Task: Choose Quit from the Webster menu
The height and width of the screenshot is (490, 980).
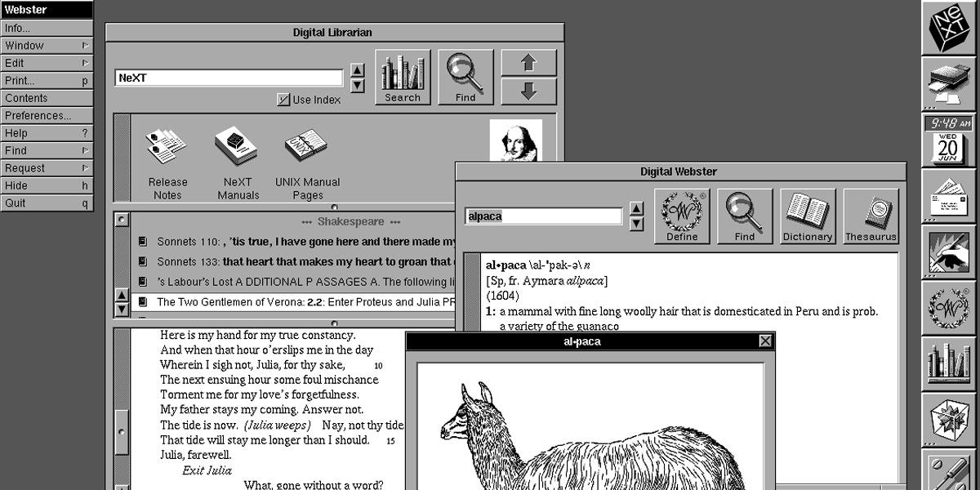Action: [x=47, y=203]
